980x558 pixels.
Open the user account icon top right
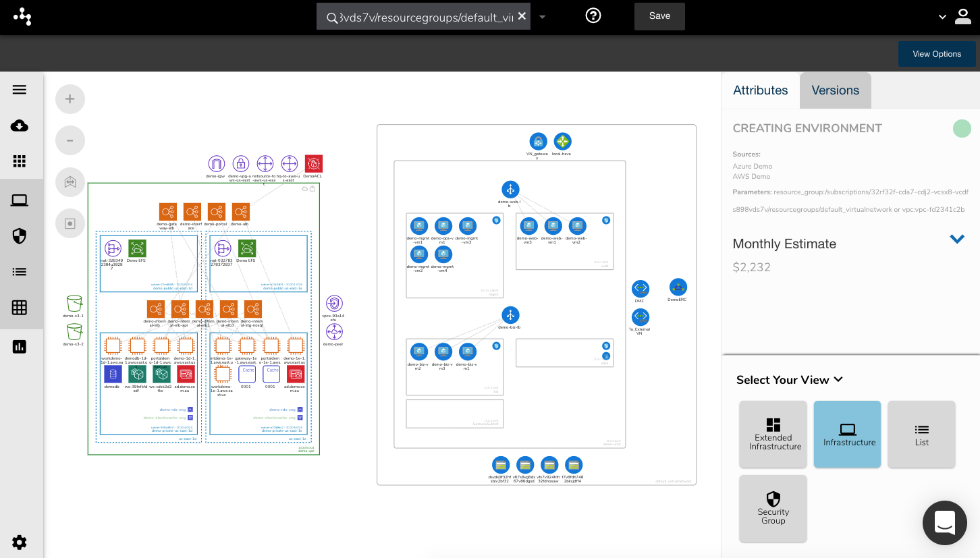click(963, 16)
